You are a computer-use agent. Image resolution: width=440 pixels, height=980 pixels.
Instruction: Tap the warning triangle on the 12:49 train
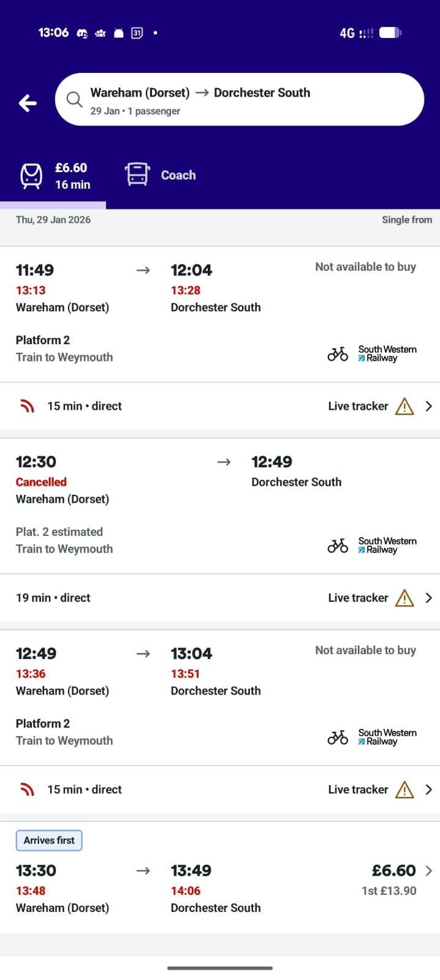404,790
